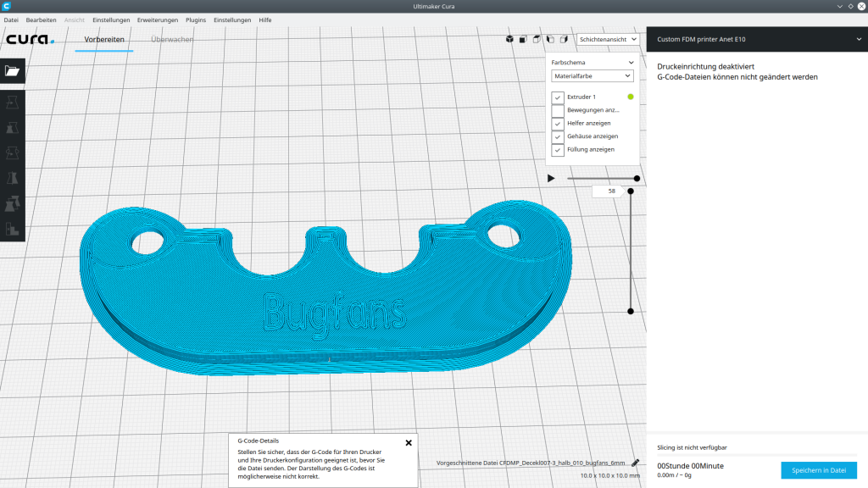Open the Hilfe menu
This screenshot has width=868, height=488.
click(x=265, y=19)
